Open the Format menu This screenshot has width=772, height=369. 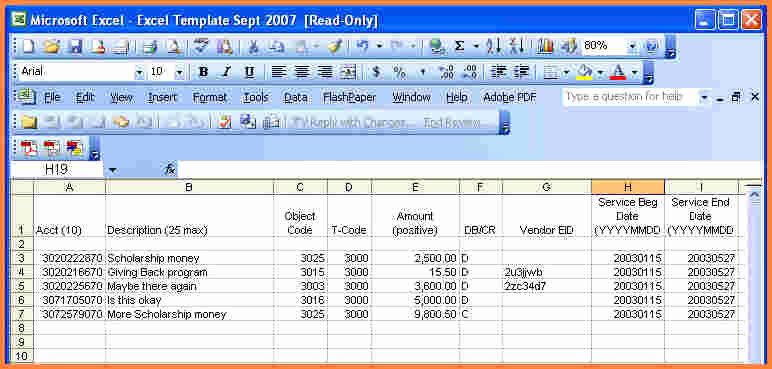coord(210,98)
